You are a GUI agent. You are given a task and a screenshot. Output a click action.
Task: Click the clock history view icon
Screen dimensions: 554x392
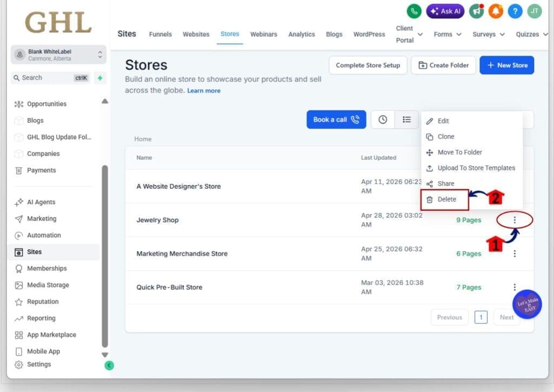tap(382, 119)
